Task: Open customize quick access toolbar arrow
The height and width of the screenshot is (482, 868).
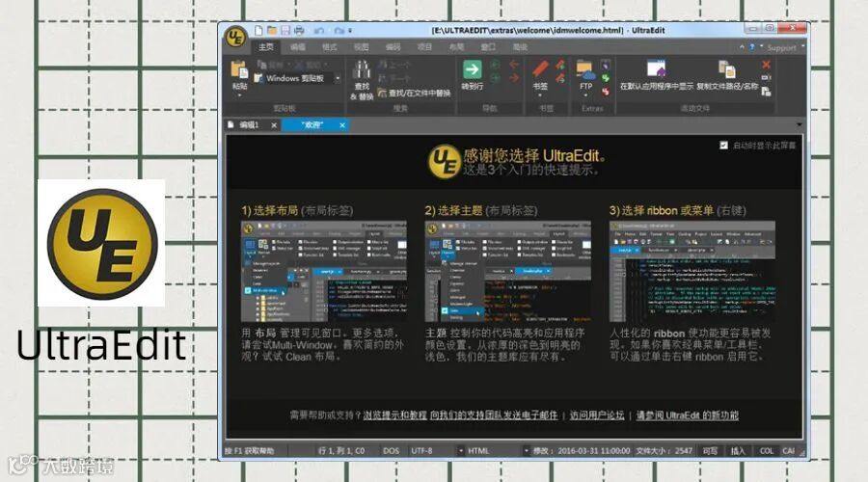Action: point(350,31)
